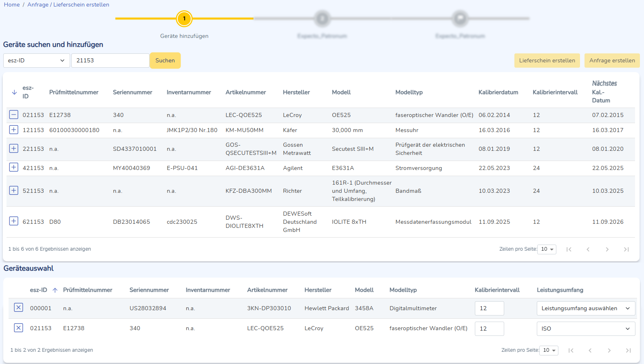
Task: Add device 221153 Gossen Metrawatt
Action: [13, 148]
